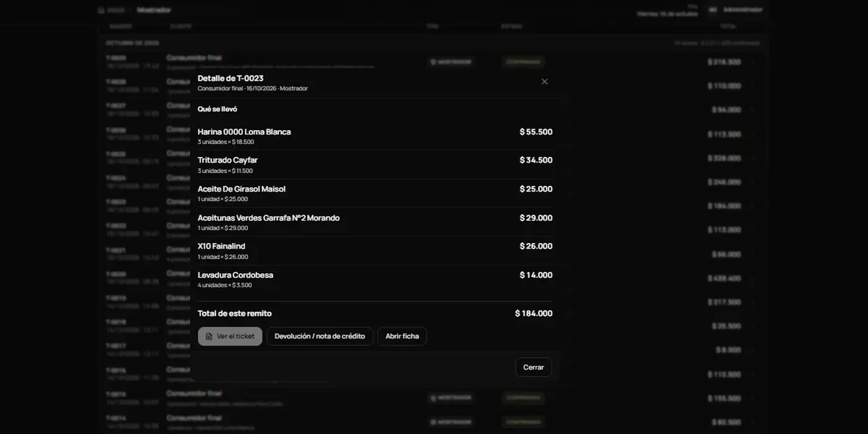
Task: Click the '3 unidades × $ 18.500' detail
Action: point(226,142)
